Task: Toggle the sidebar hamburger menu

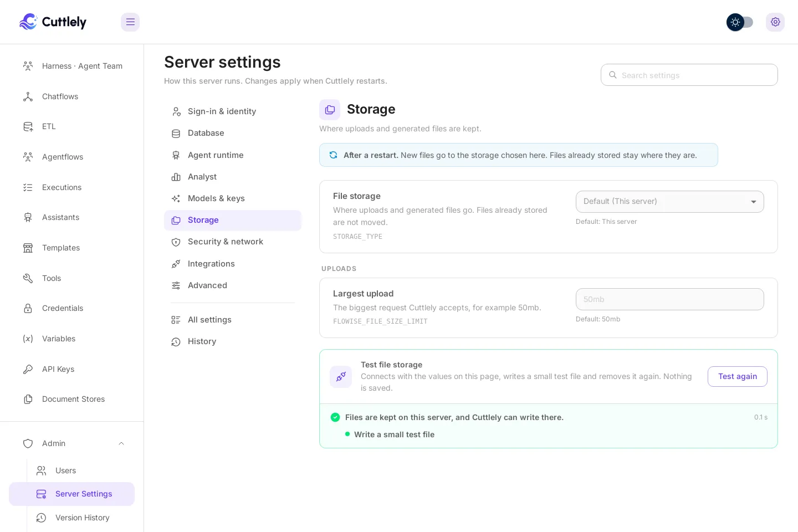Action: [x=130, y=22]
